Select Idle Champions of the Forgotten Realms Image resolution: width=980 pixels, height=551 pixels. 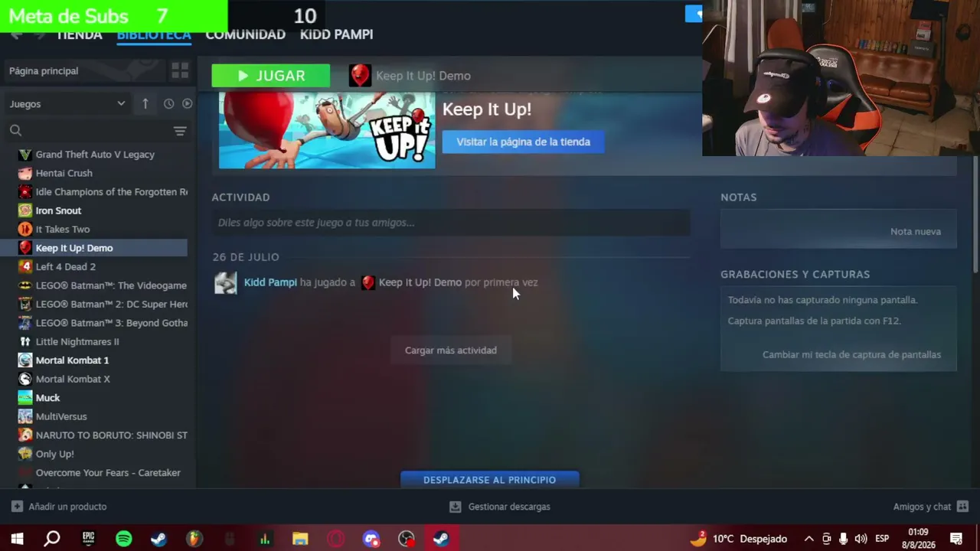pos(101,192)
